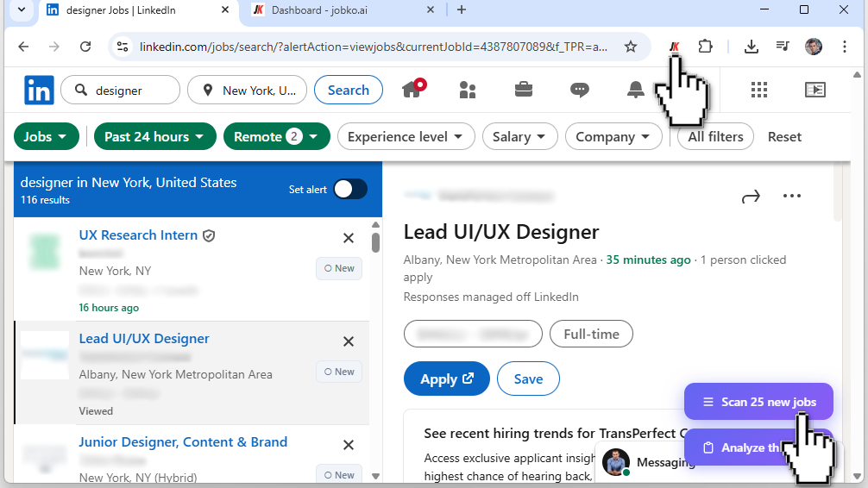This screenshot has height=488, width=868.
Task: Go forward to next page
Action: coord(54,47)
